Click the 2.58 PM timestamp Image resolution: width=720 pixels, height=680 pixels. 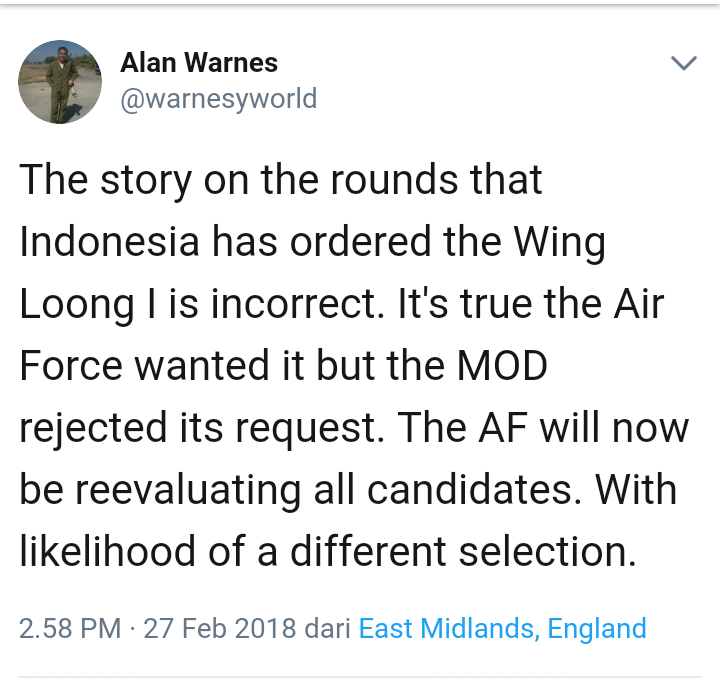(70, 628)
